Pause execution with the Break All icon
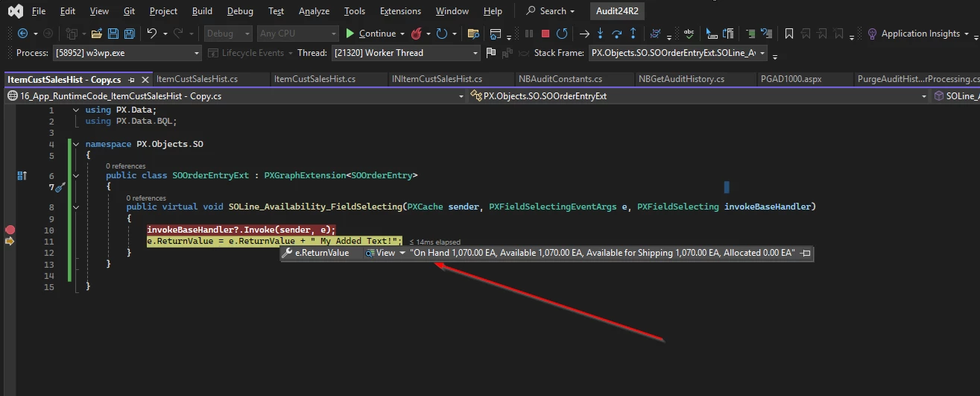The height and width of the screenshot is (396, 980). pos(529,34)
